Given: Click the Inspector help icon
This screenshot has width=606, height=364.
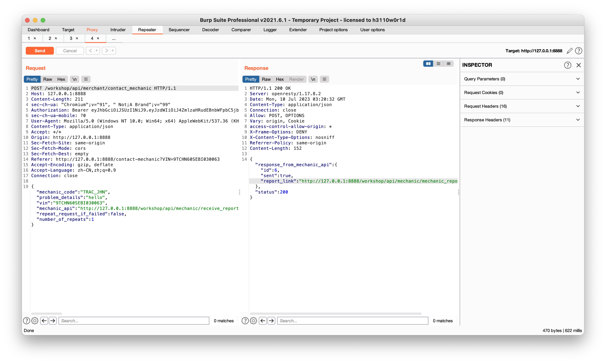Looking at the screenshot, I should click(x=567, y=65).
